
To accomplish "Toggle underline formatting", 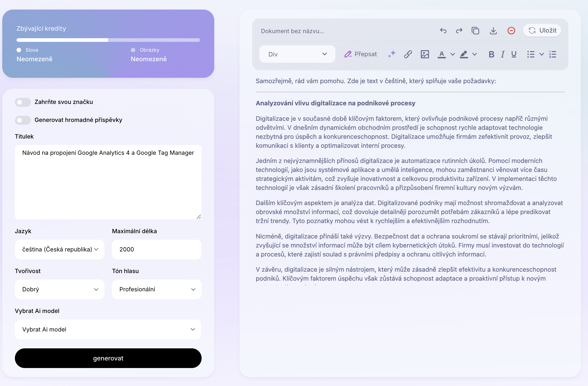I will click(514, 54).
